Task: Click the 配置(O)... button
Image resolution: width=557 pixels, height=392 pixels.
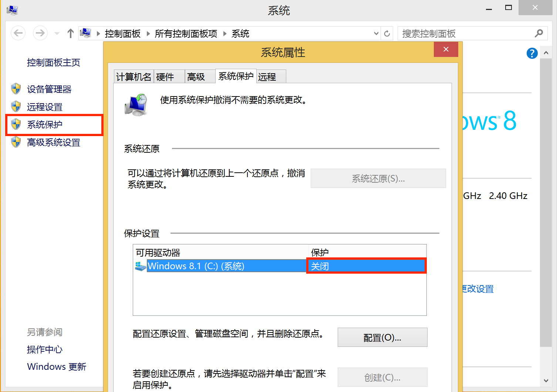Action: [x=382, y=337]
